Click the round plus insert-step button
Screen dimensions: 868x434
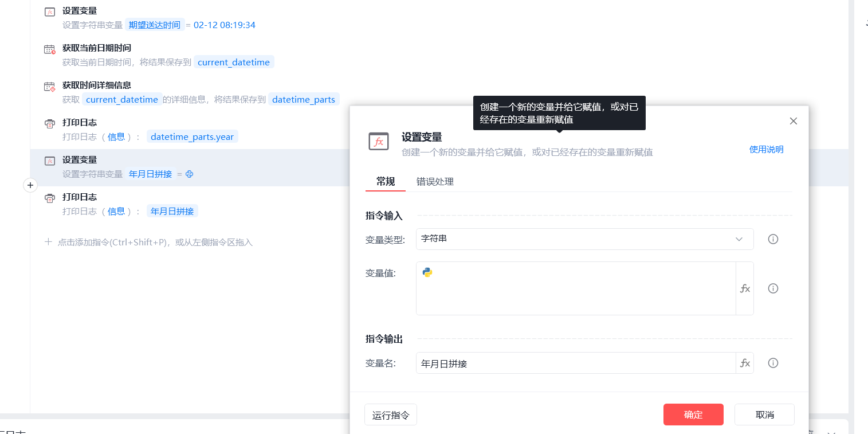click(30, 185)
